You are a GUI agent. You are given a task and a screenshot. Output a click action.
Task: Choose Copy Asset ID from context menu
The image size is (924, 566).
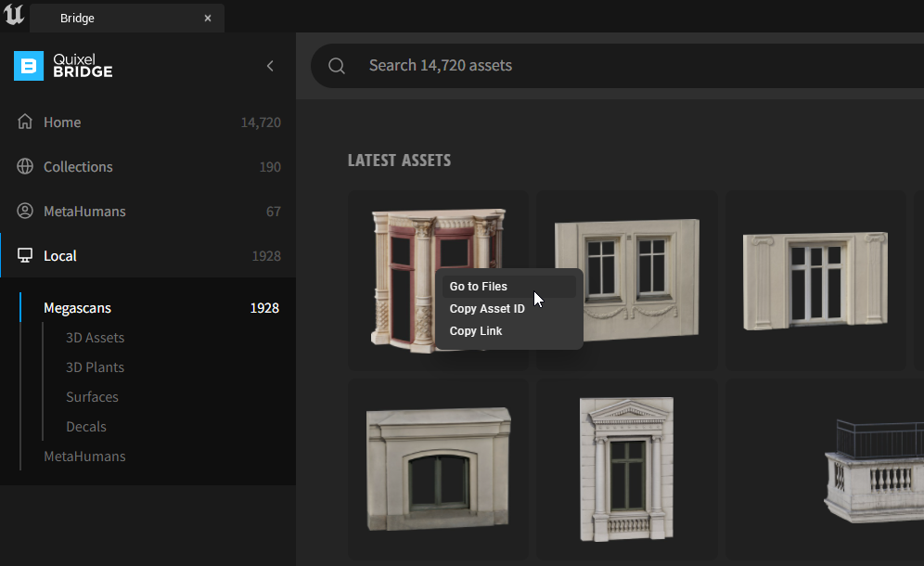487,309
